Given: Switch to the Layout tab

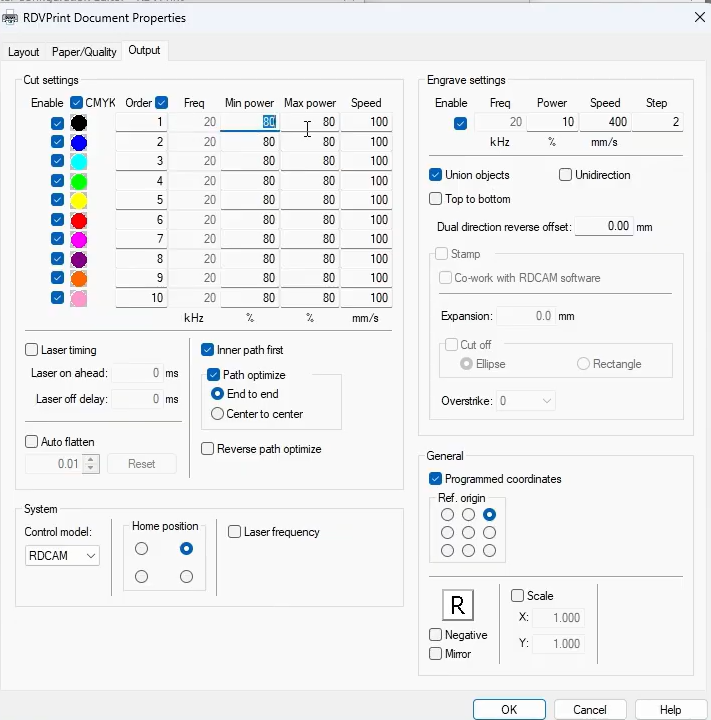Looking at the screenshot, I should pos(24,51).
